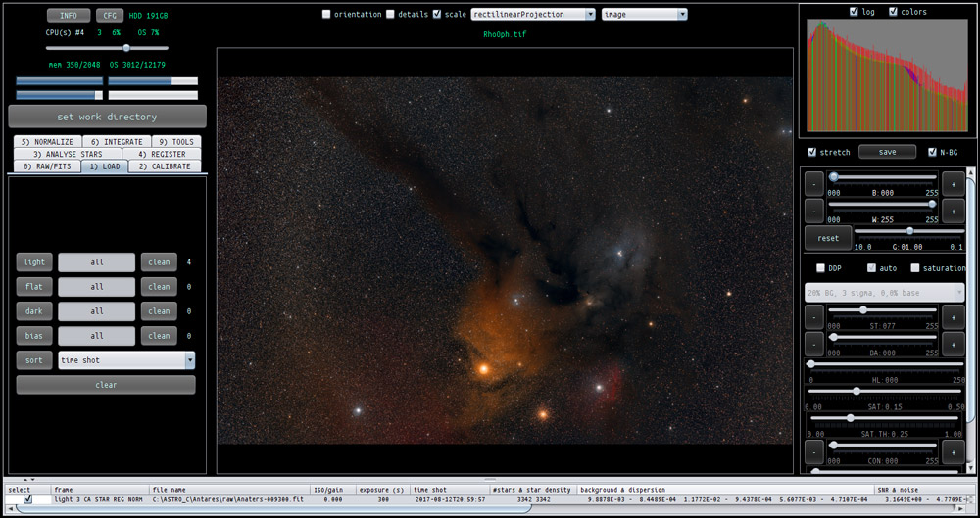Open the 0) RAW/FITS tab
Screen dimensions: 980x518
(47, 166)
